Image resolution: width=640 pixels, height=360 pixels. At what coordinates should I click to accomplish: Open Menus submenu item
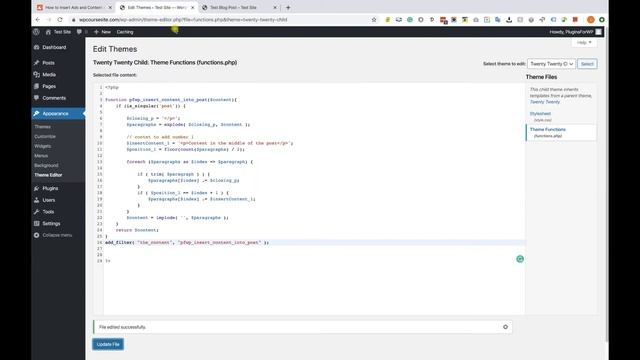pos(41,156)
